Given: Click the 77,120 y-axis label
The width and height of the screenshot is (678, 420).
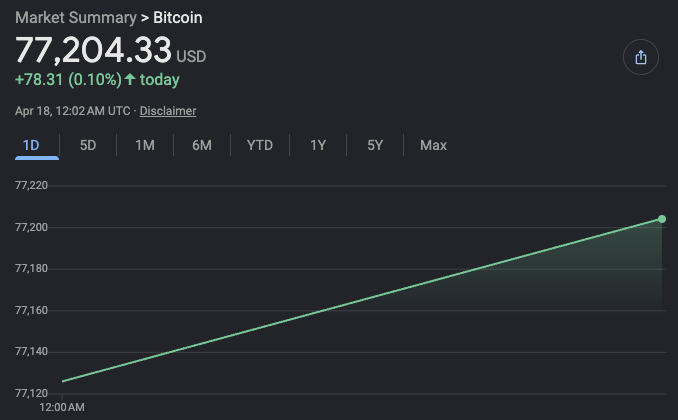Looking at the screenshot, I should click(31, 393).
